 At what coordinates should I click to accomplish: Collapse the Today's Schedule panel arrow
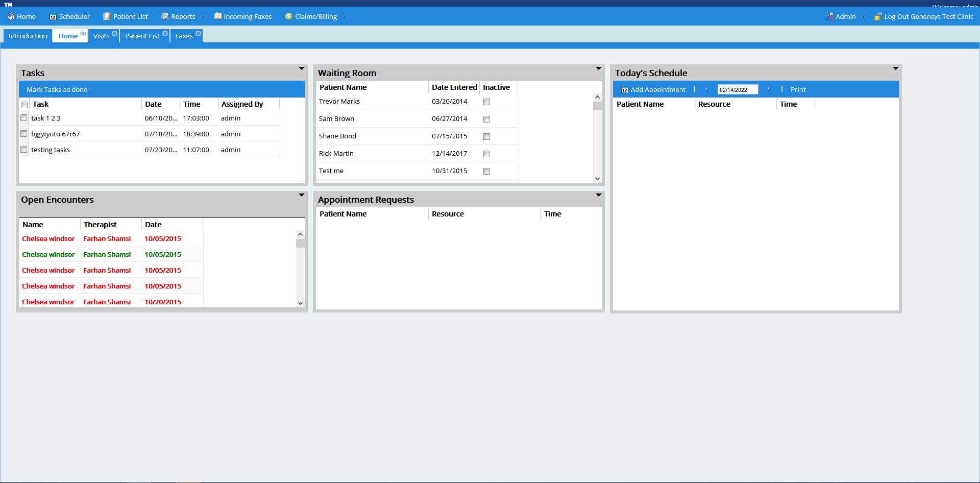point(896,68)
